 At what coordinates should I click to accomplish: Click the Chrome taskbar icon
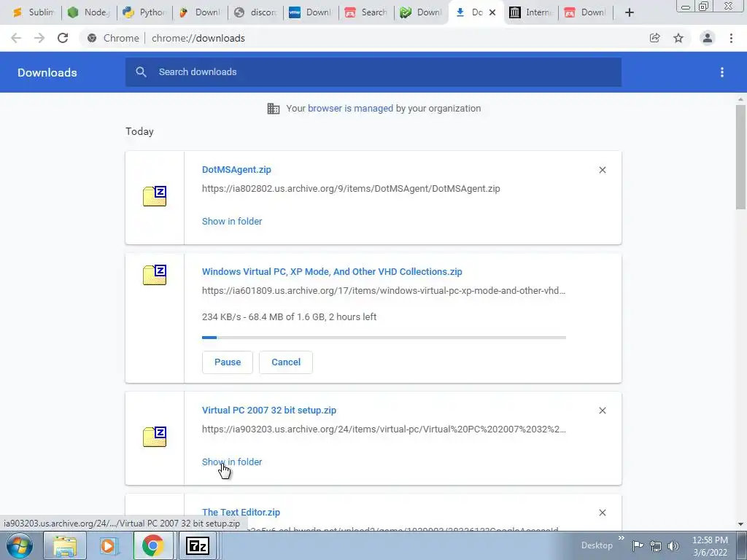(x=152, y=545)
